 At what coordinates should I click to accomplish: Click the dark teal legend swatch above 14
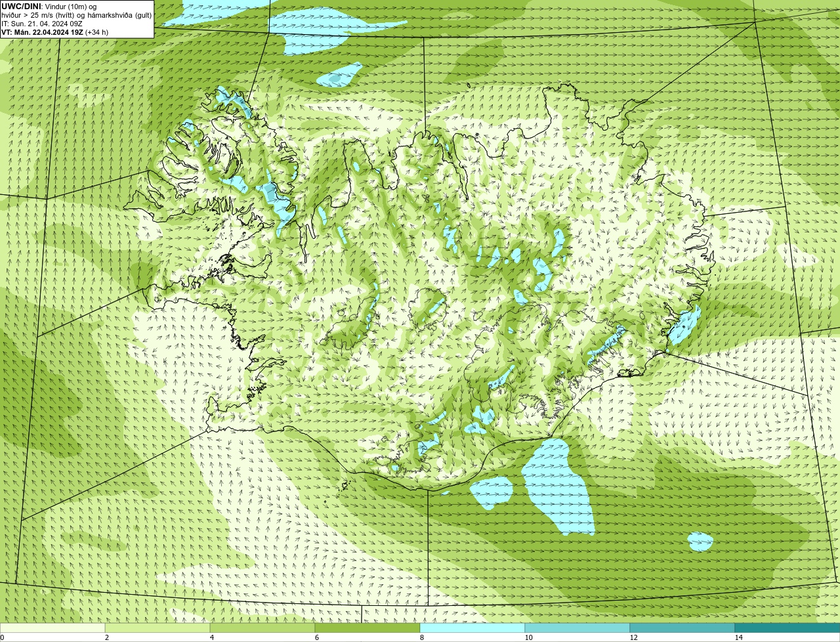point(787,628)
